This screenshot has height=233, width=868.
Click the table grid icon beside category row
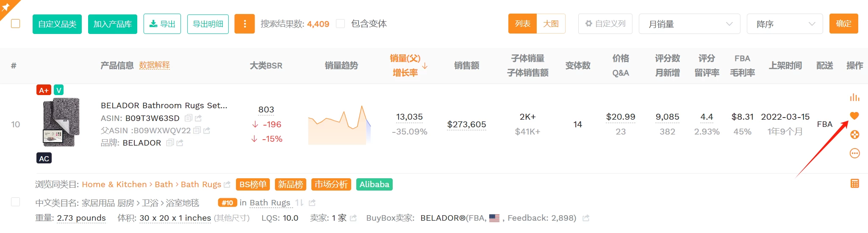click(854, 183)
